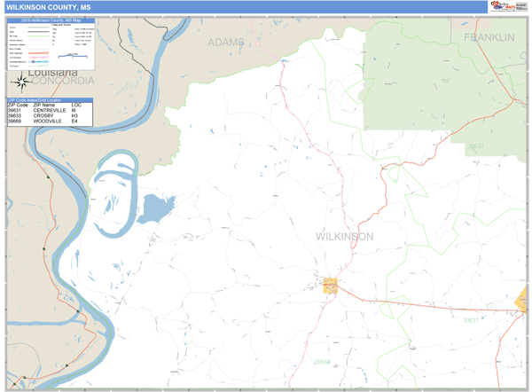The height and width of the screenshot is (392, 532).
Task: Click the FRANKLIN county label
Action: tap(489, 37)
